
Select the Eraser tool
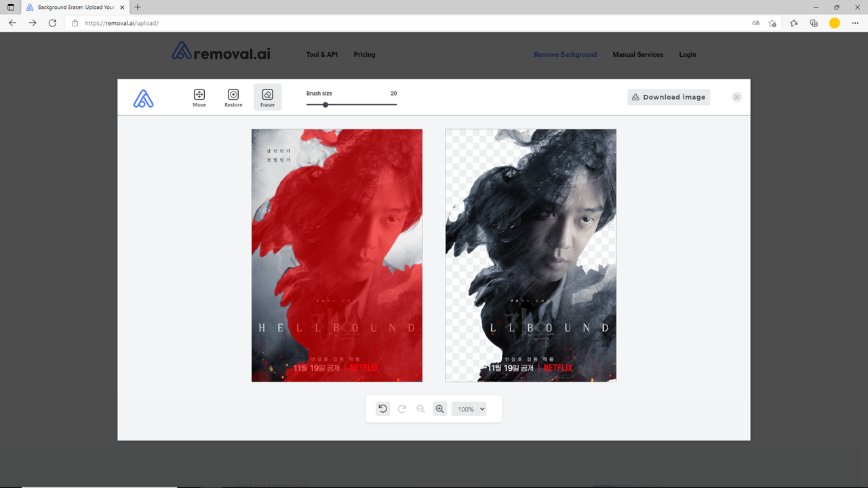point(267,98)
